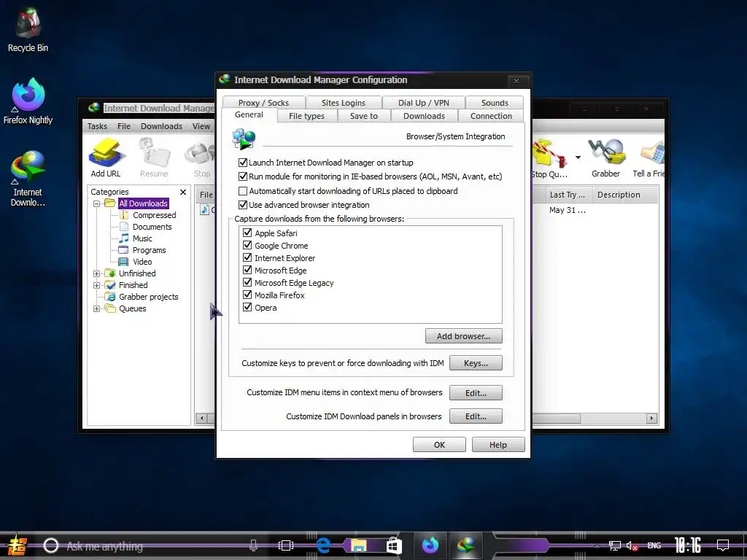This screenshot has height=560, width=747.
Task: Switch to Proxy / Socks tab
Action: 263,103
